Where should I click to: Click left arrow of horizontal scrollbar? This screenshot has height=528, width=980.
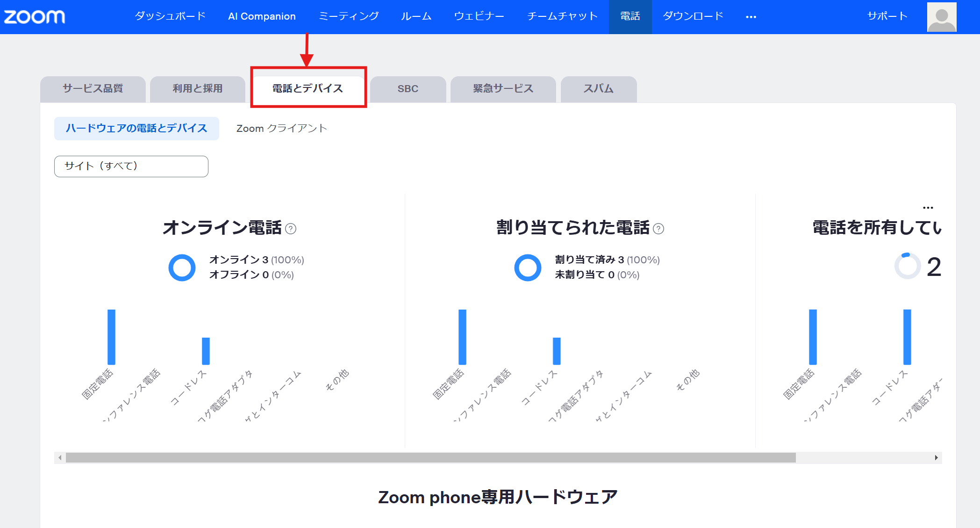(60, 457)
